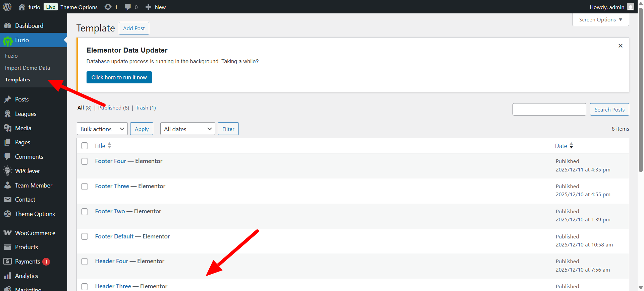The width and height of the screenshot is (644, 291).
Task: Click the Add Post button
Action: [x=134, y=28]
